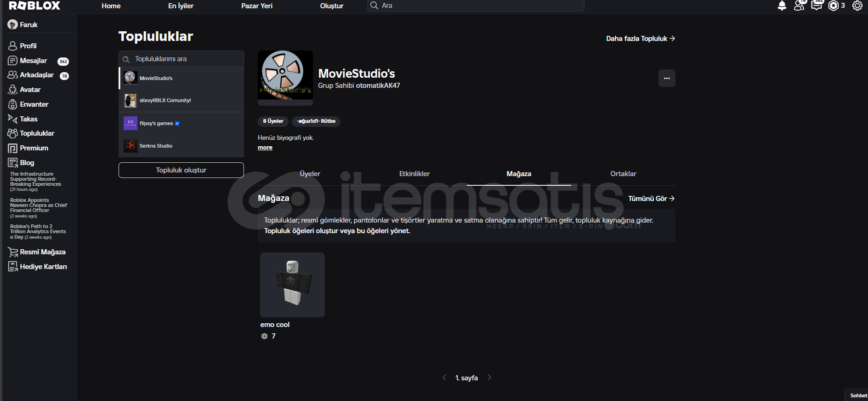Open the emo cool item thumbnail
The image size is (868, 401).
tap(292, 285)
